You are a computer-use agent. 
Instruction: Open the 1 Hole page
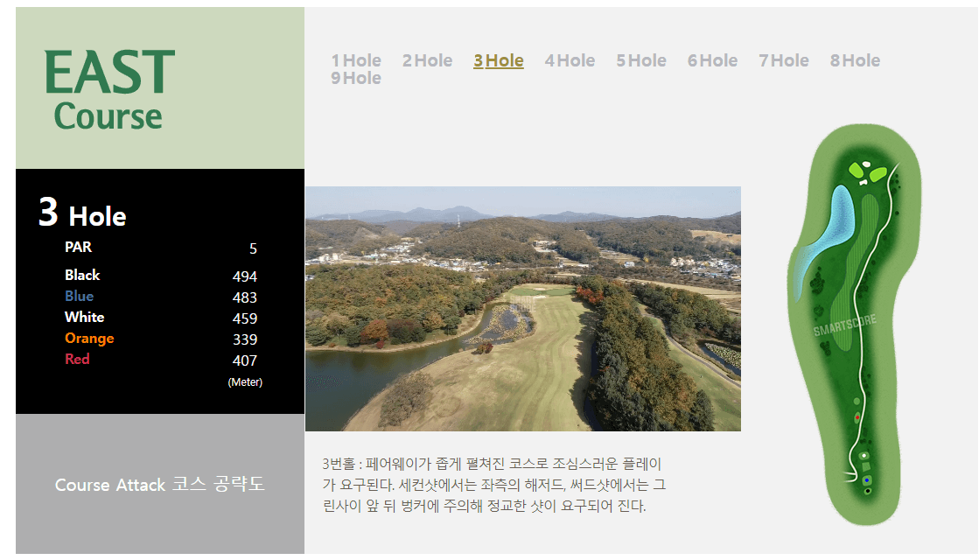(356, 60)
